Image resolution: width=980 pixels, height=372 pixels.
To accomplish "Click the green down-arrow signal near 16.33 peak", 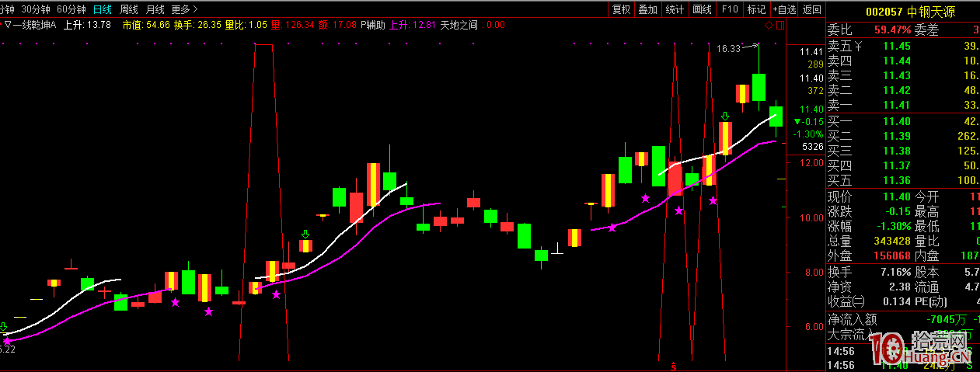I will 725,116.
